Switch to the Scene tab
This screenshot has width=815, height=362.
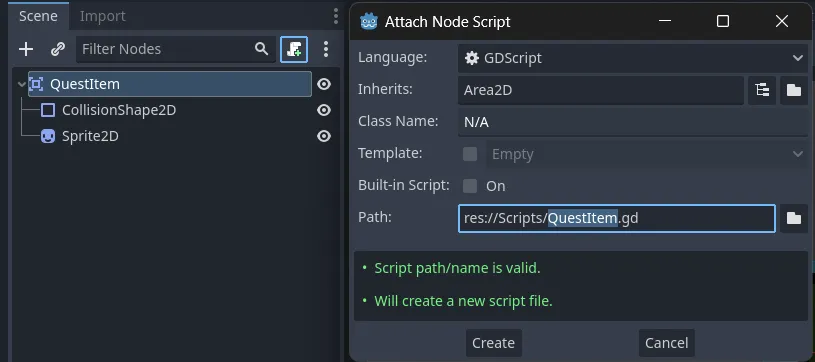coord(38,16)
